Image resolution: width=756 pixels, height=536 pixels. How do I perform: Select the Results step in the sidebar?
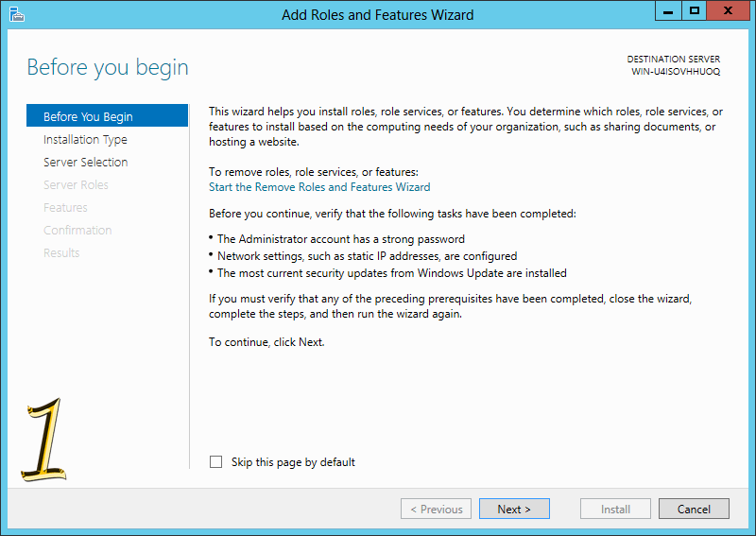coord(61,252)
